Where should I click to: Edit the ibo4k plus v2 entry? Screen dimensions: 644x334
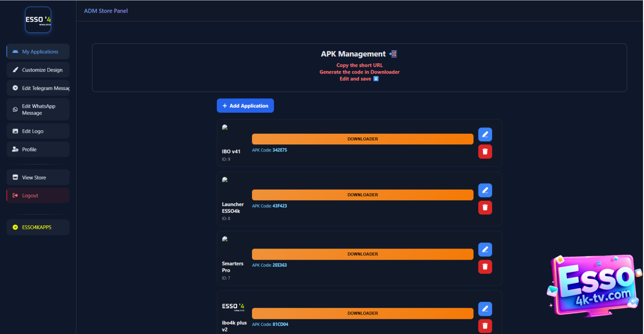(x=485, y=309)
